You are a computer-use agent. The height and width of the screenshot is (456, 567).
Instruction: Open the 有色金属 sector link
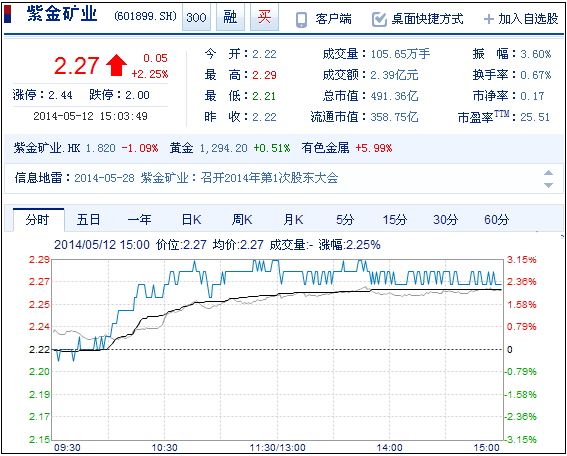pyautogui.click(x=325, y=148)
